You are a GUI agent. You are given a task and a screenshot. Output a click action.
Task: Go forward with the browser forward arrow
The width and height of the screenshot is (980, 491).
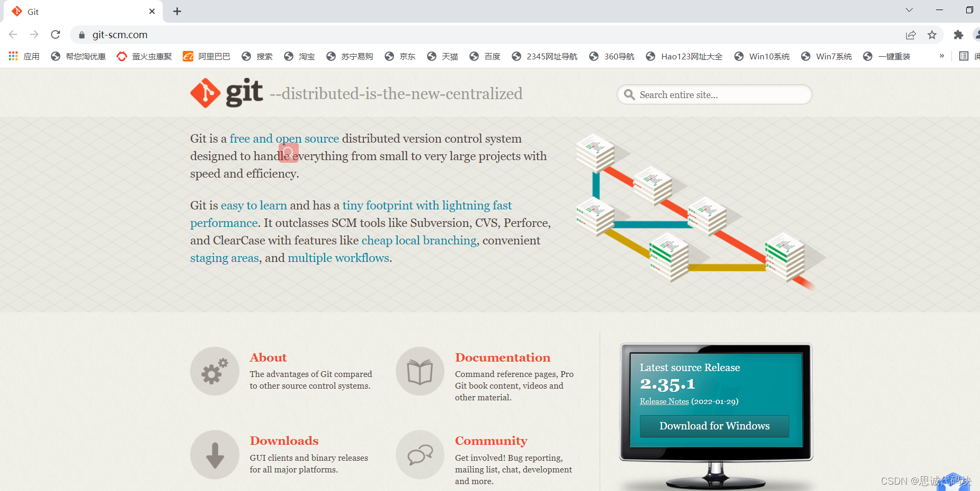click(34, 34)
